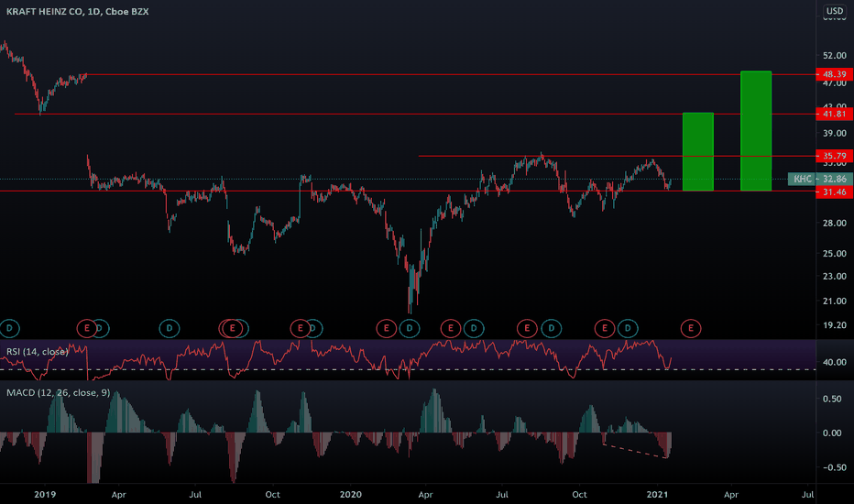Click the dividend D marker near June 2020
This screenshot has width=854, height=504.
click(x=474, y=328)
